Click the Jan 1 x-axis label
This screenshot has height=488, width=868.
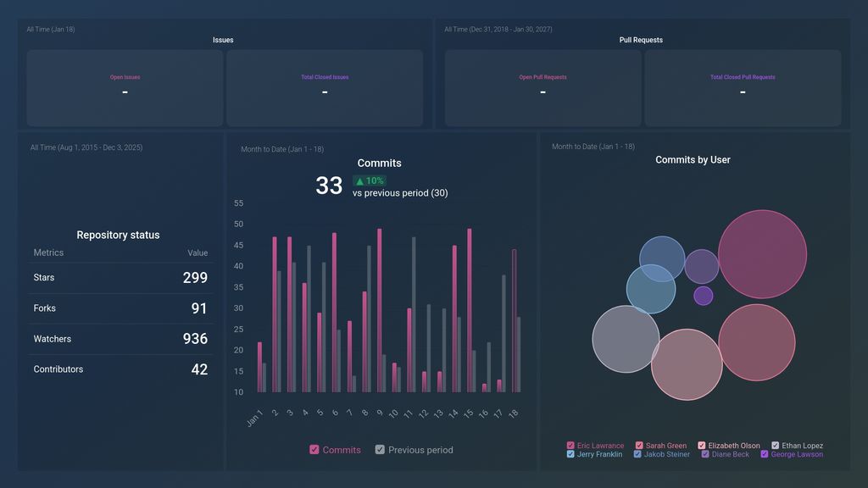point(254,418)
